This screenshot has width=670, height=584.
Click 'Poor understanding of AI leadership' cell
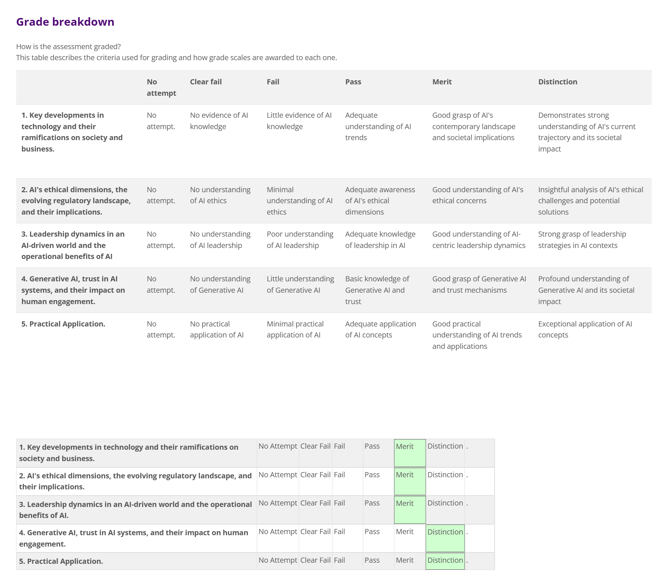[x=300, y=240]
